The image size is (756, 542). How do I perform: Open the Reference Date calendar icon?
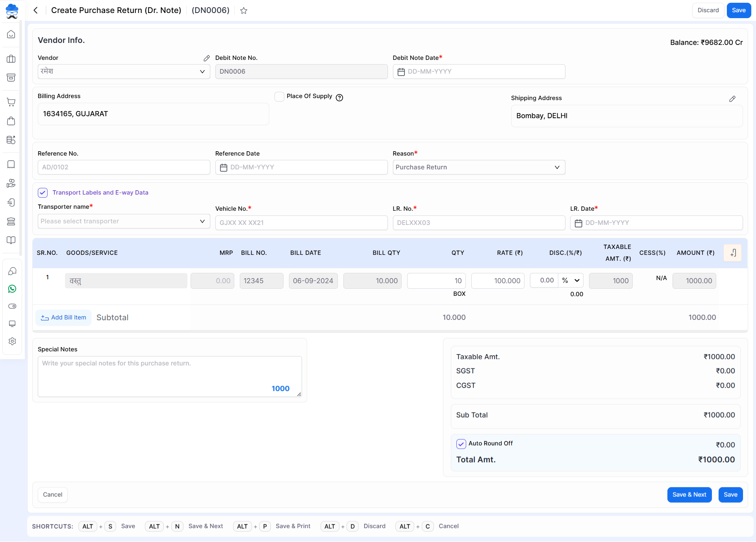tap(224, 167)
